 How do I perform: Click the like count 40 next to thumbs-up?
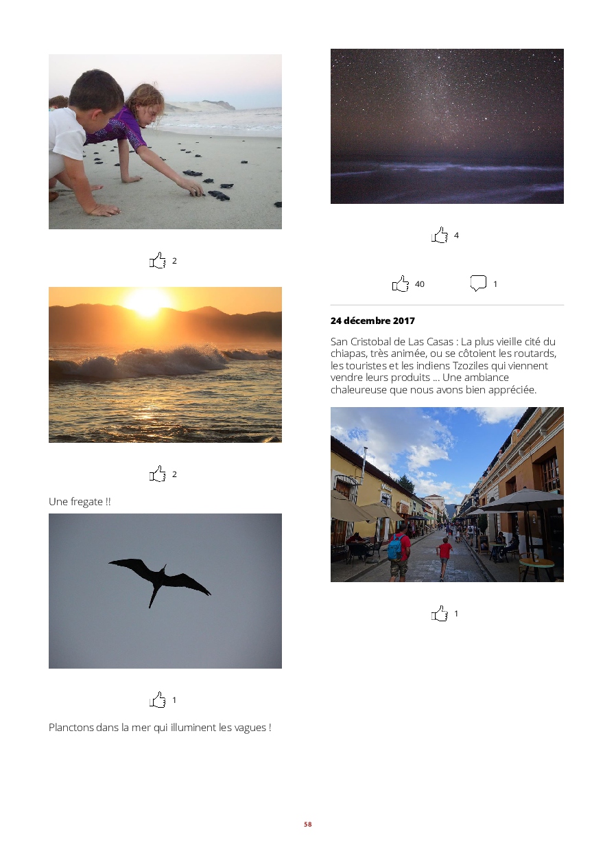(420, 284)
